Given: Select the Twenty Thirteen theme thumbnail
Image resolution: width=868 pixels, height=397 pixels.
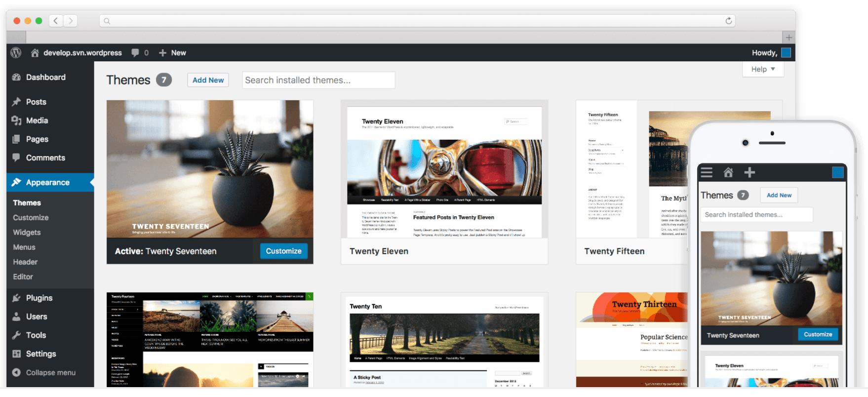Looking at the screenshot, I should pyautogui.click(x=632, y=340).
